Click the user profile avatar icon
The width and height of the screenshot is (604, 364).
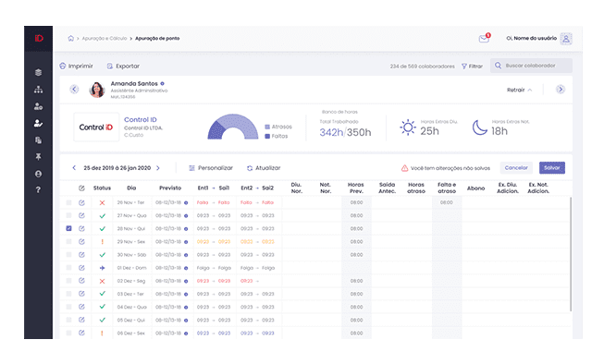pyautogui.click(x=566, y=39)
